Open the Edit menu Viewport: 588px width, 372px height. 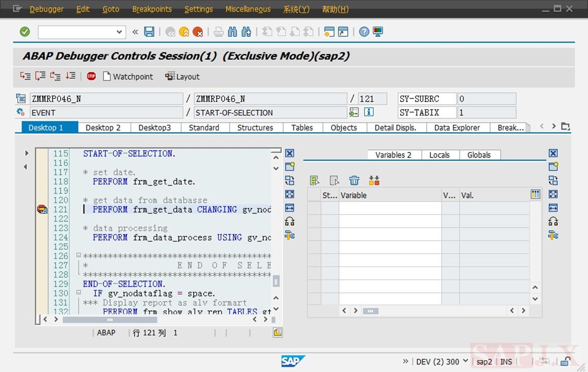click(x=83, y=9)
